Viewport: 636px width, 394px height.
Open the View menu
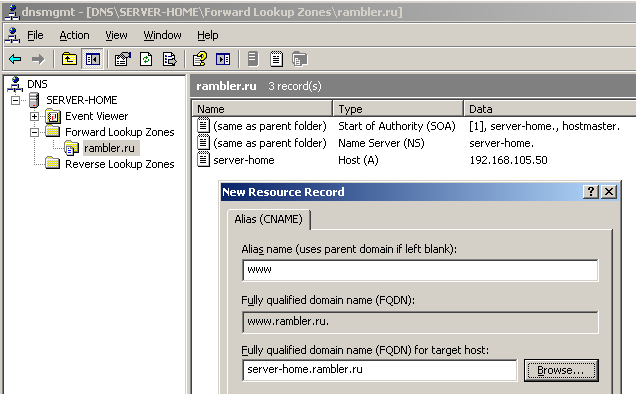click(x=116, y=35)
